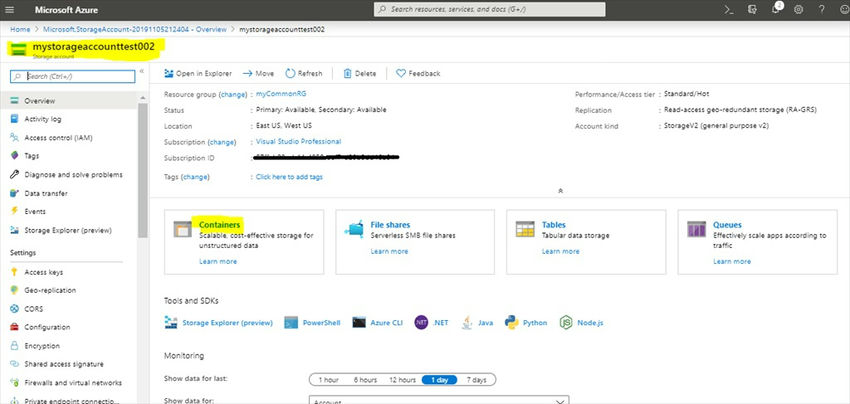Viewport: 850px width, 404px height.
Task: Go to Home in the breadcrumb
Action: (x=20, y=29)
